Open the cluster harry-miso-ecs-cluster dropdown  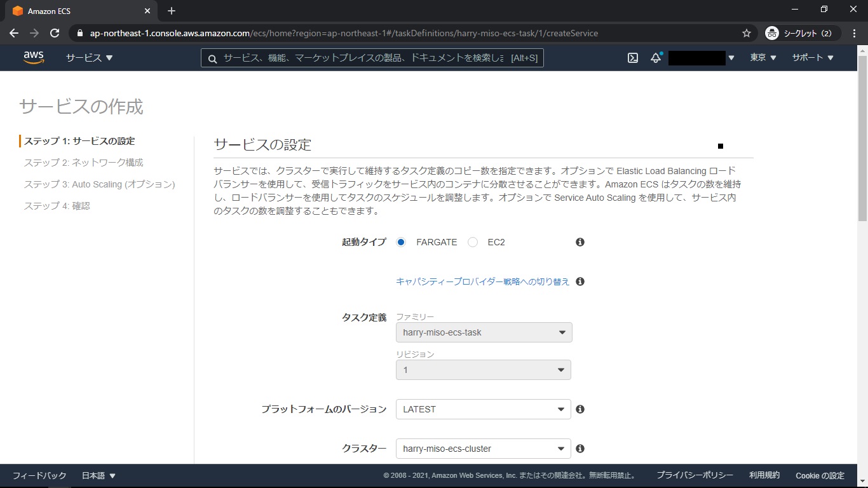483,449
